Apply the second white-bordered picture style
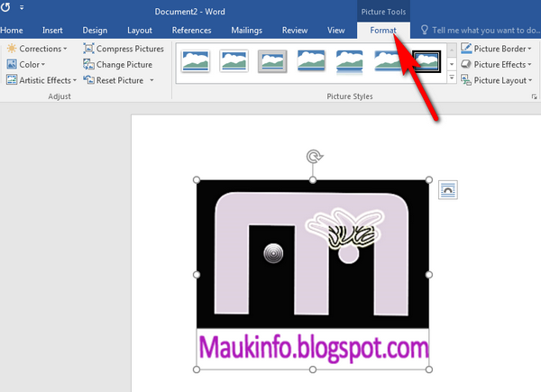This screenshot has width=541, height=392. click(234, 61)
